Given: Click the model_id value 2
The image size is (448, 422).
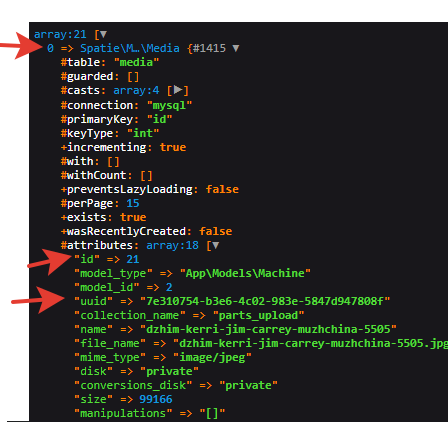Looking at the screenshot, I should pos(169,287).
